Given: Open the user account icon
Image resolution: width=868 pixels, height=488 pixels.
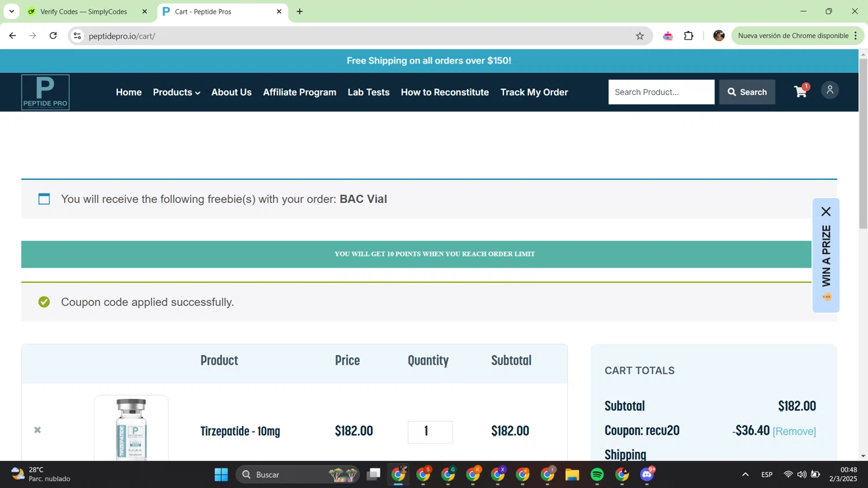Looking at the screenshot, I should 830,90.
